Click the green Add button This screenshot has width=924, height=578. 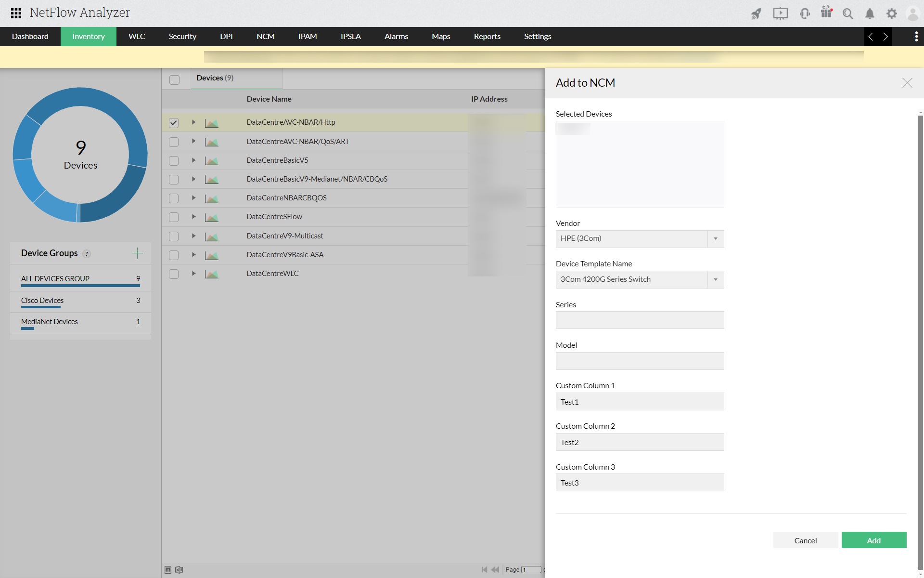[873, 540]
